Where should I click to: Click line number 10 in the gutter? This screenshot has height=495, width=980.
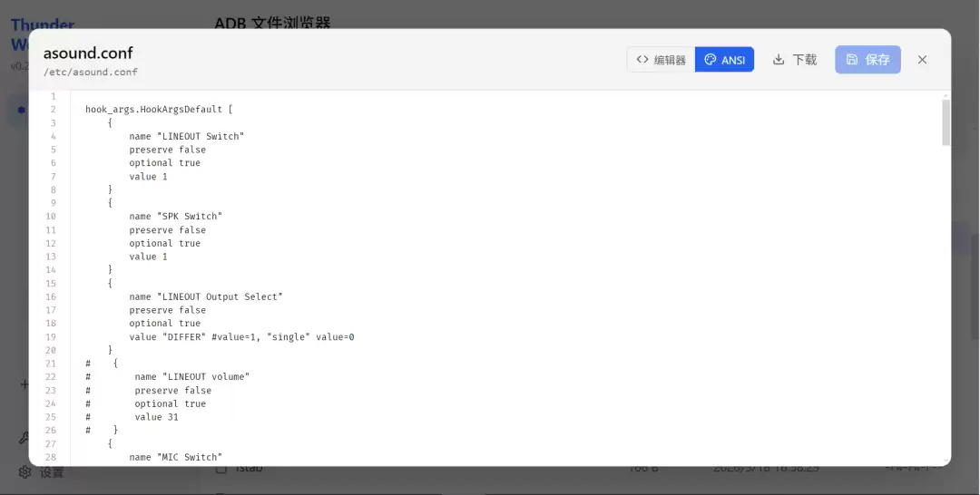50,216
